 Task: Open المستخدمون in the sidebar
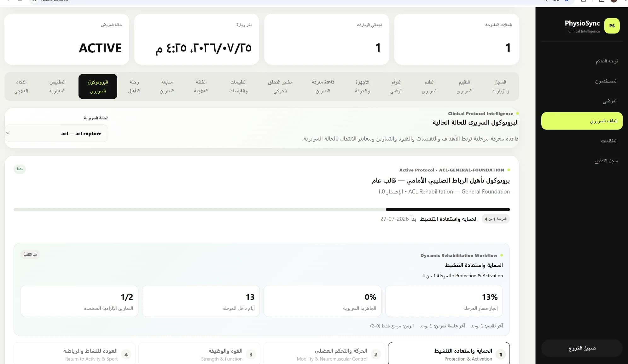click(x=582, y=81)
